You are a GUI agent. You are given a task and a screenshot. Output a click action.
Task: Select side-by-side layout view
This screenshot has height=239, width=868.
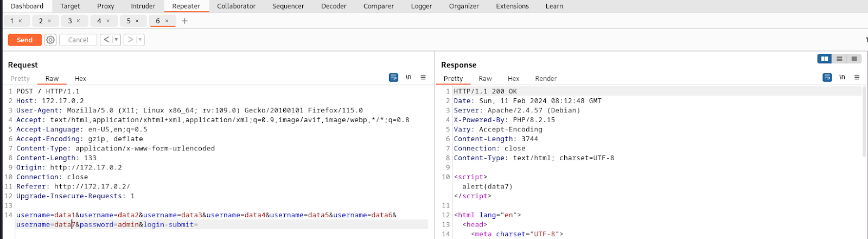[x=825, y=59]
